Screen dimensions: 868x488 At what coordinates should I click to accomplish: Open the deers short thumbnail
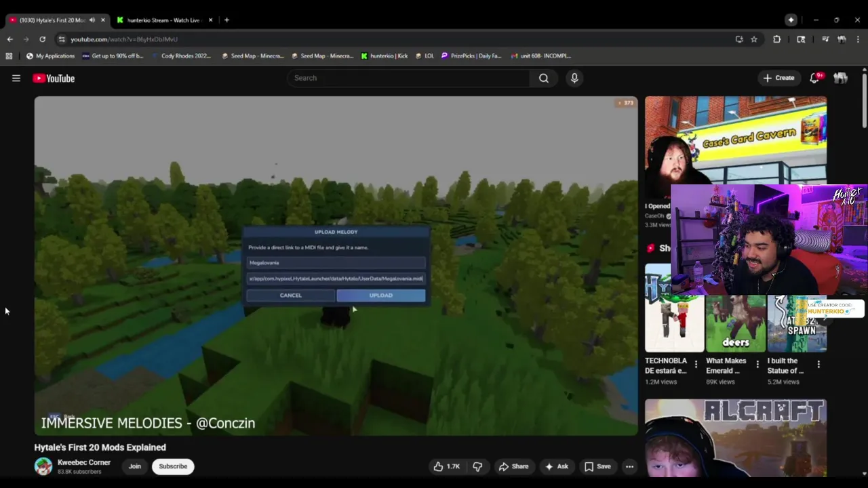pos(735,323)
